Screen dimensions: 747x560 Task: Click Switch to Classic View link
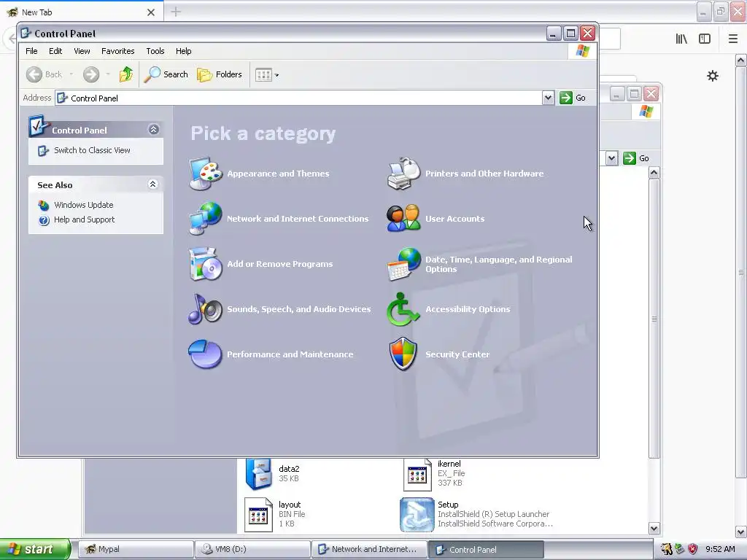click(x=92, y=150)
